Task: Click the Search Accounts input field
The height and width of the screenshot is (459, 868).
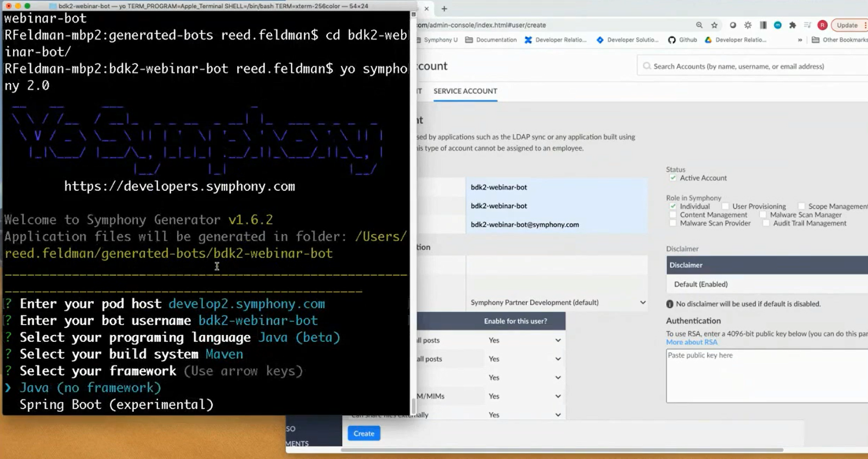Action: point(754,66)
